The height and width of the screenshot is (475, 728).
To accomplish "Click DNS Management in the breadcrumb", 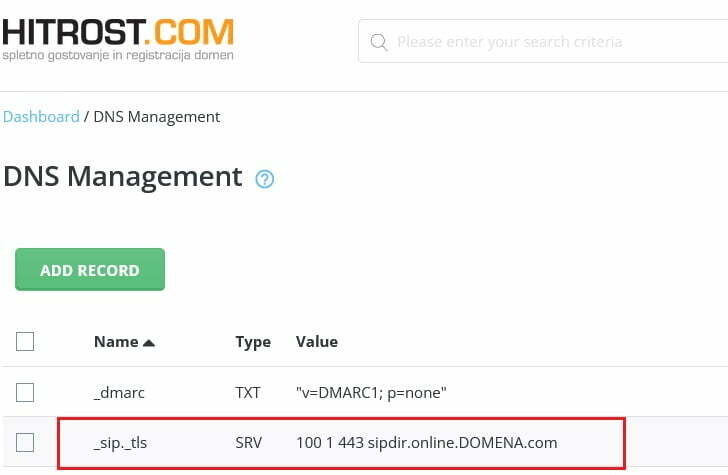I will 156,116.
